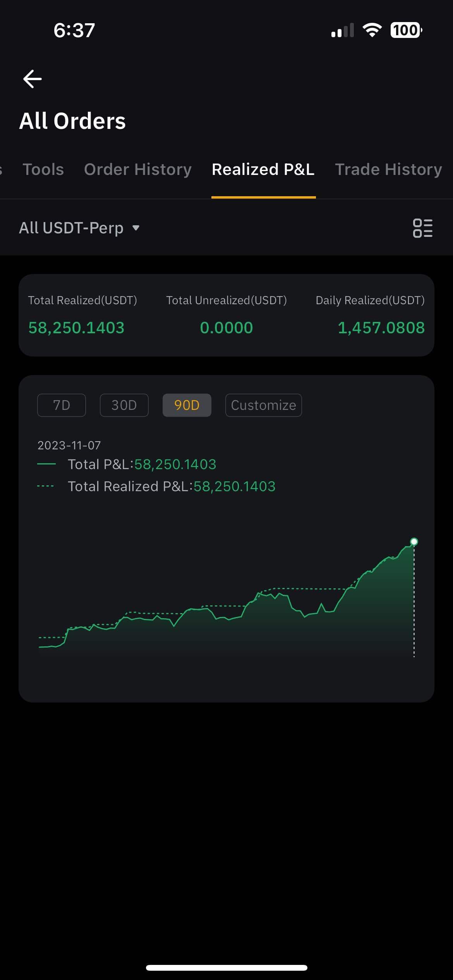Tap the clock time in status bar
The height and width of the screenshot is (980, 453).
click(74, 30)
